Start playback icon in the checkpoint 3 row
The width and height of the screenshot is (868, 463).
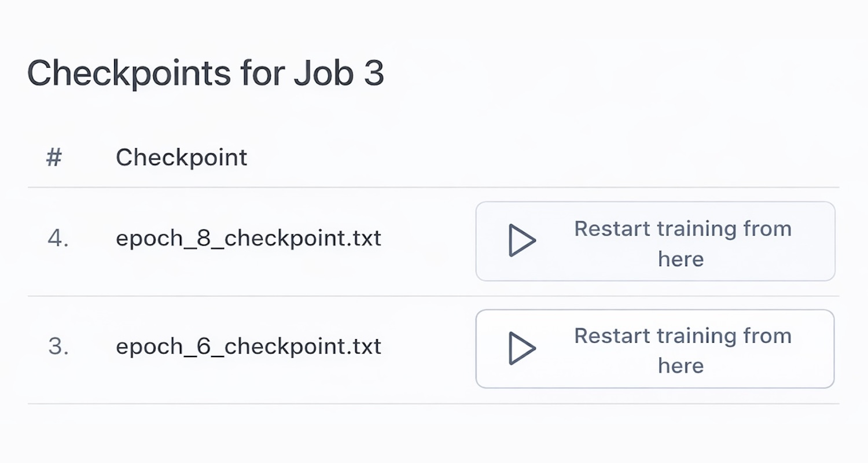tap(522, 348)
